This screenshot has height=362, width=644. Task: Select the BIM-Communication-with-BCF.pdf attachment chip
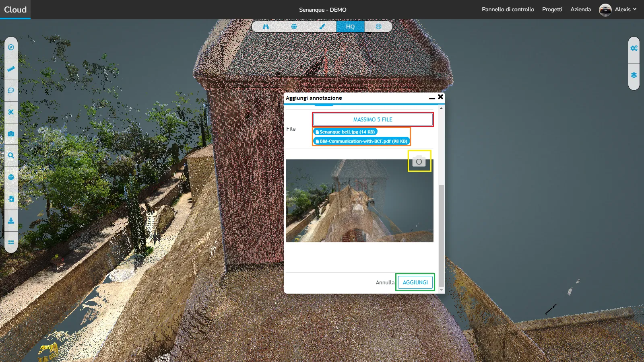[361, 141]
